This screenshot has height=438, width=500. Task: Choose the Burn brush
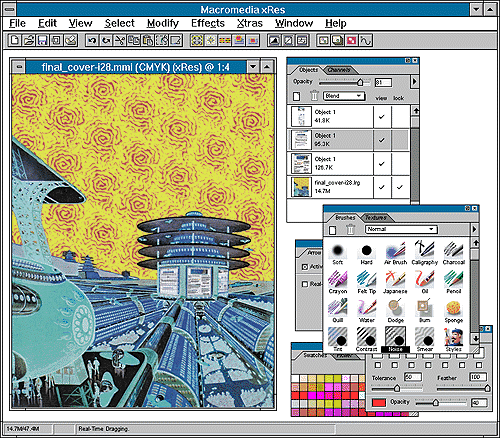click(x=424, y=311)
